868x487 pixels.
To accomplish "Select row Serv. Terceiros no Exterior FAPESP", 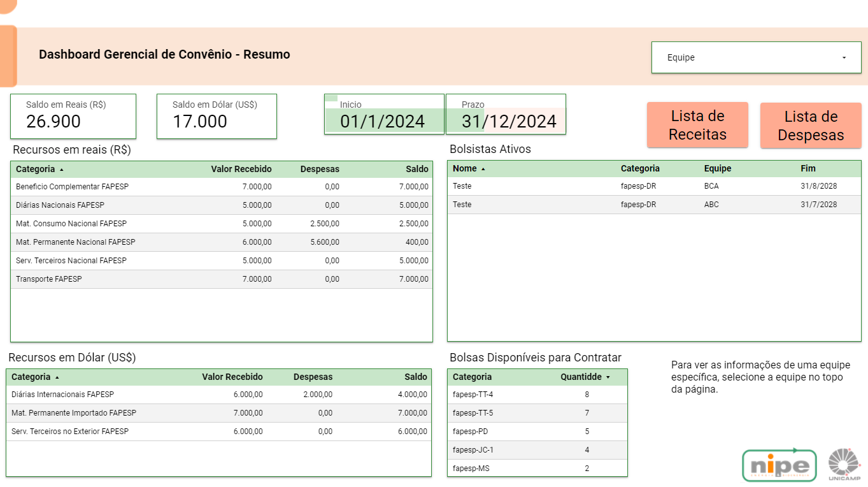I will pyautogui.click(x=218, y=432).
